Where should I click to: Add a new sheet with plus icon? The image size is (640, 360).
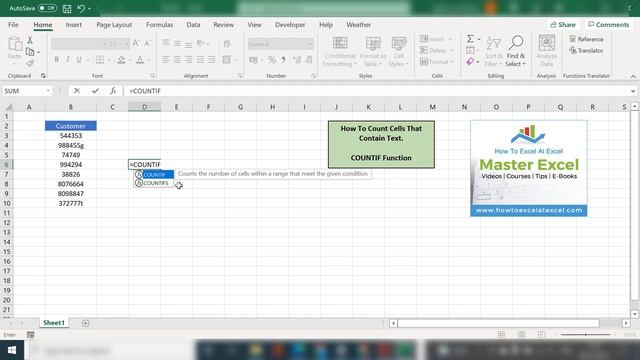(x=85, y=323)
